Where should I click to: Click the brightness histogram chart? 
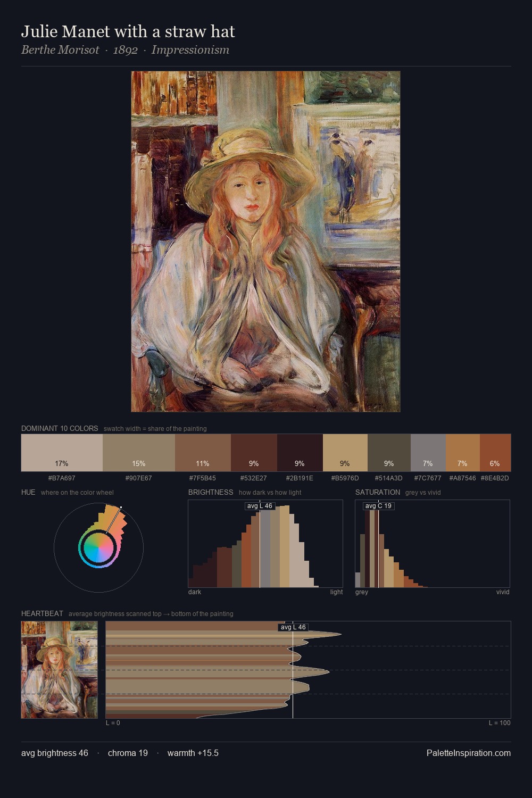tap(265, 544)
